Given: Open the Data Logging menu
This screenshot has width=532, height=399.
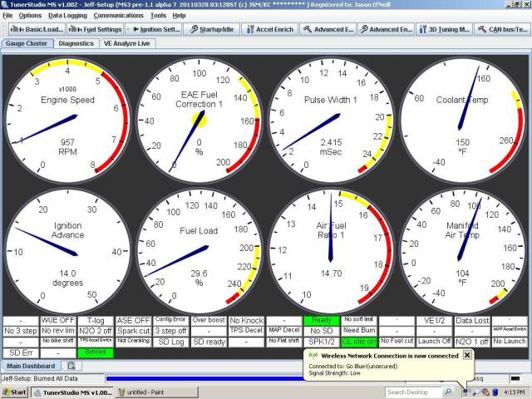Looking at the screenshot, I should coord(67,16).
